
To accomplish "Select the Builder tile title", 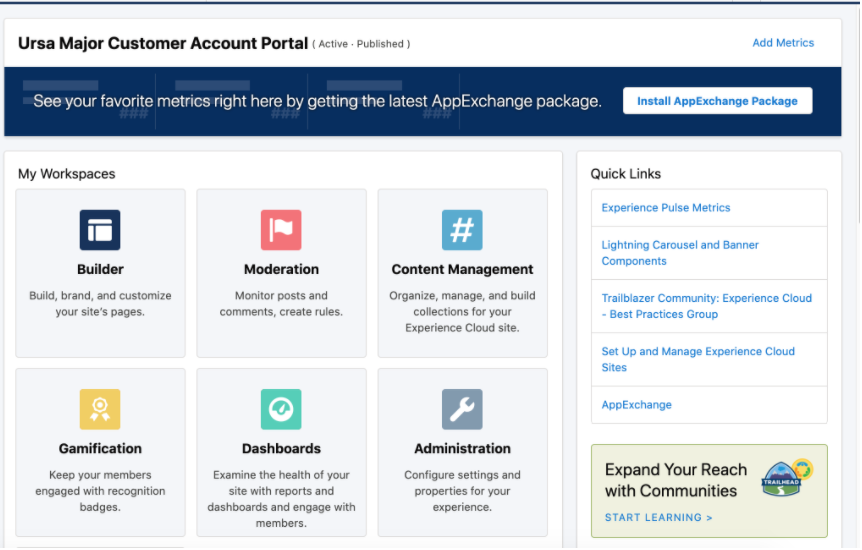I will pos(100,269).
